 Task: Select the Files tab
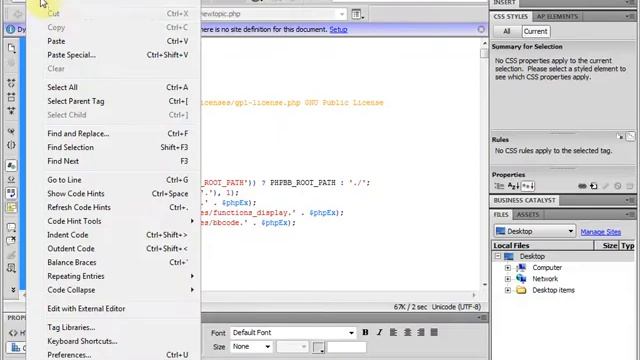[x=501, y=215]
